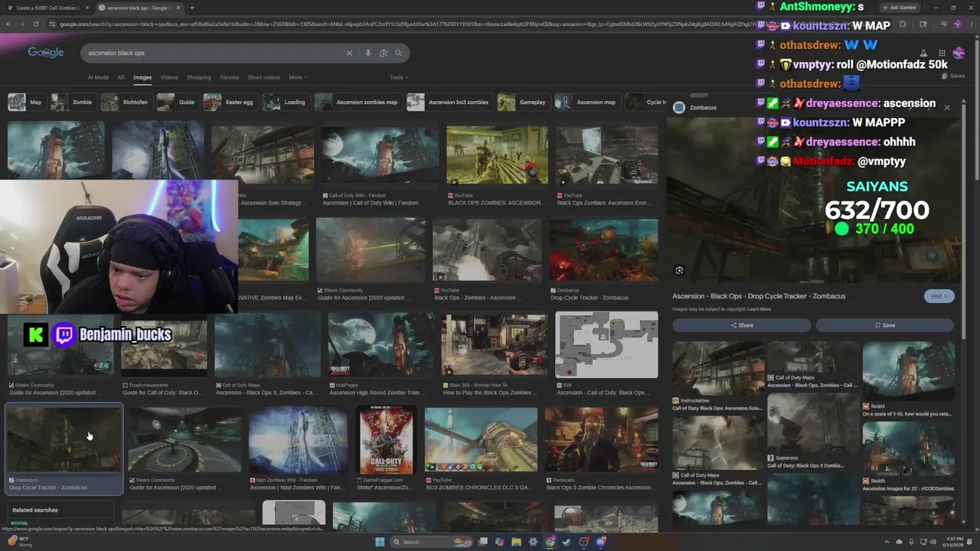
Task: Switch to the Forums tab
Action: click(x=230, y=77)
